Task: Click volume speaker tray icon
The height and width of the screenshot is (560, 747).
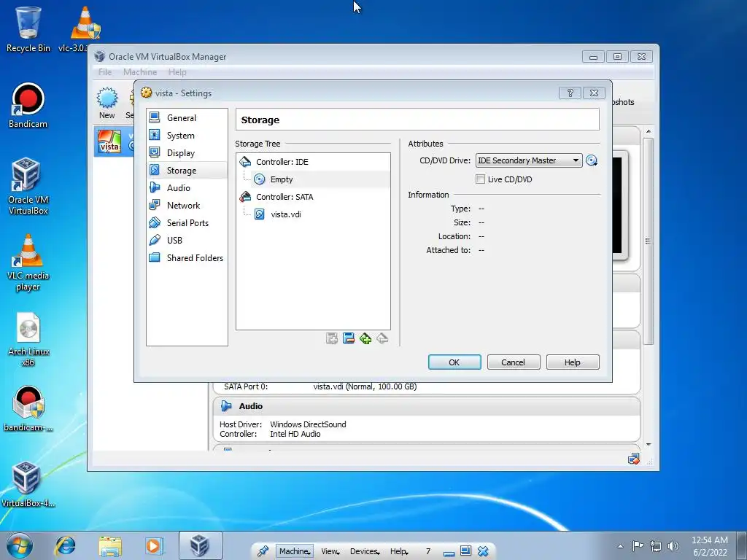Action: pos(673,546)
